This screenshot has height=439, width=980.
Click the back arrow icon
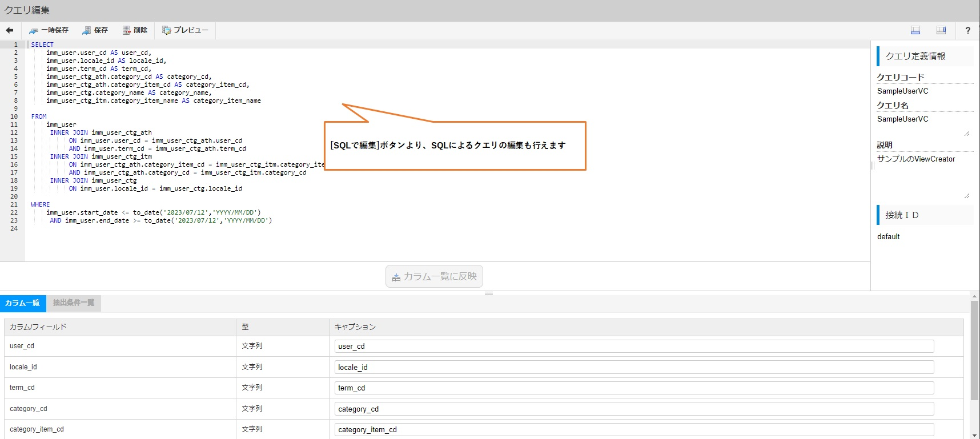pyautogui.click(x=10, y=30)
